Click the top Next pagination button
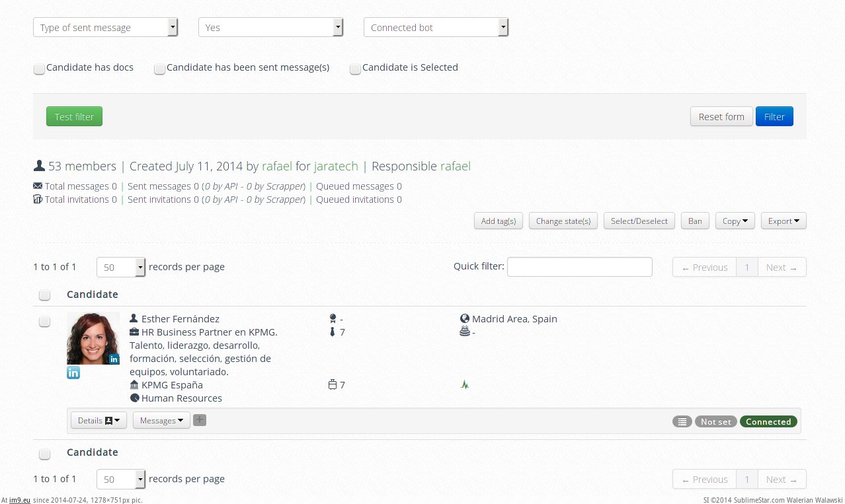Viewport: 845px width, 504px height. pos(782,267)
